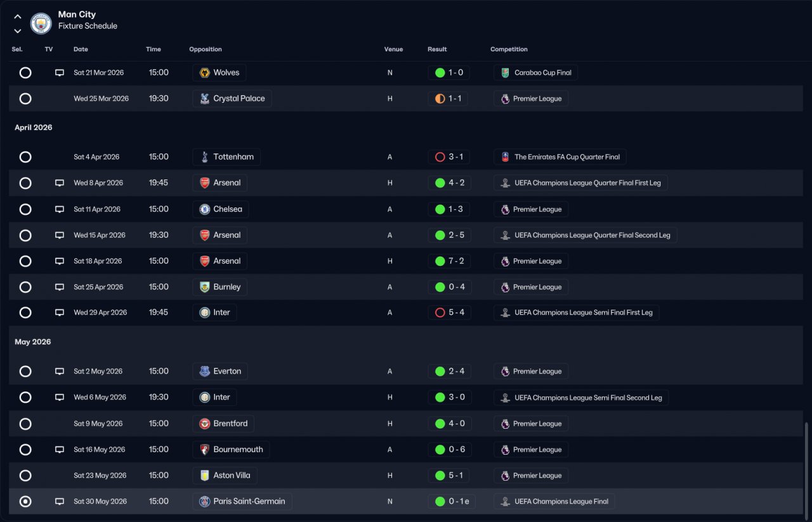Click the Carabao Cup Final competition icon
Screen dimensions: 812x522
(505, 73)
